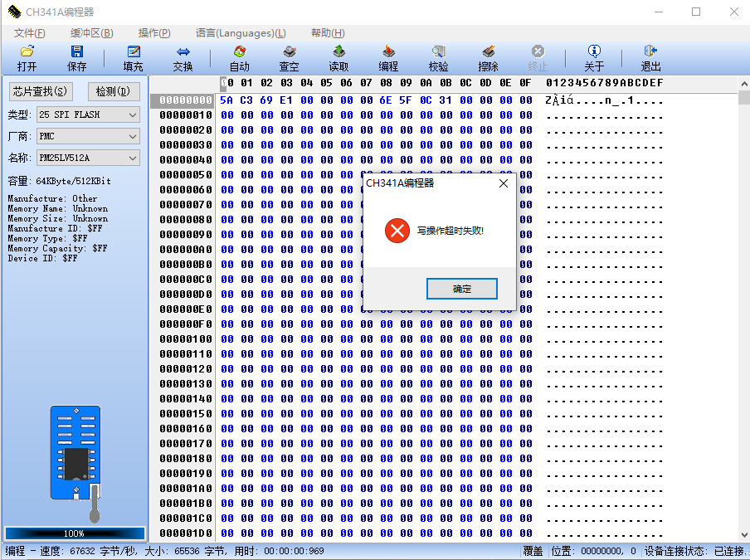
Task: Open the 缓冲区(B) menu
Action: click(x=92, y=33)
